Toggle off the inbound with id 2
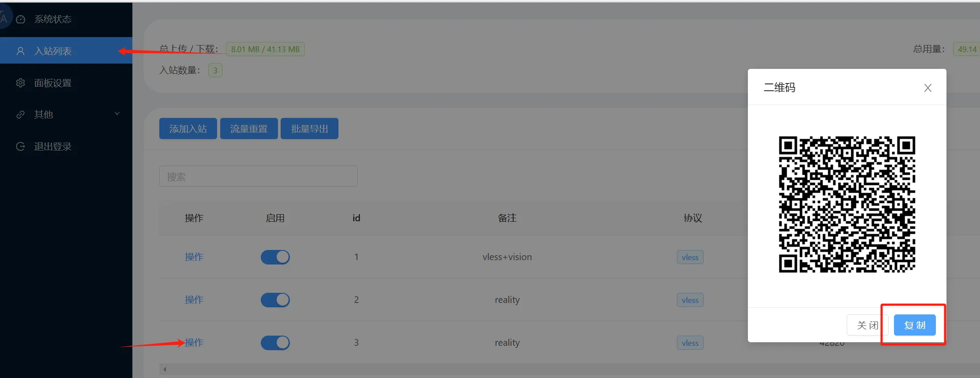 coord(275,300)
